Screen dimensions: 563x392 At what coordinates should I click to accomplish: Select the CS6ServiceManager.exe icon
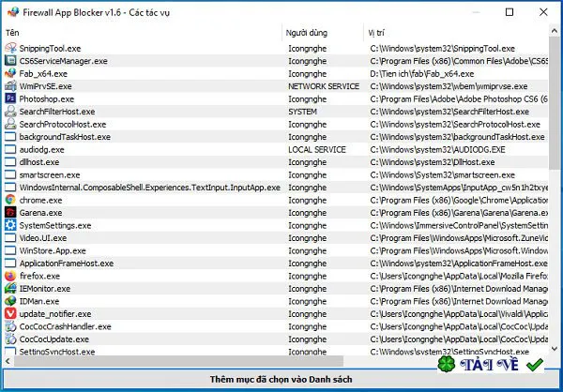(x=10, y=61)
